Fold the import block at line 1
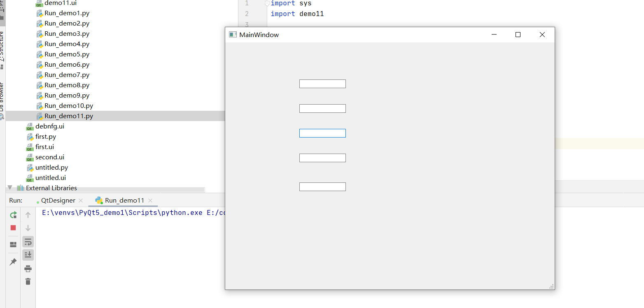The image size is (644, 308). coord(267,3)
